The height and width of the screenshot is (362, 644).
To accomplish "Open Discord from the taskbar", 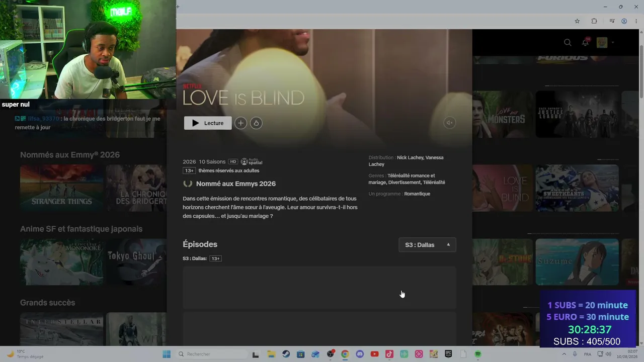I will (x=360, y=354).
